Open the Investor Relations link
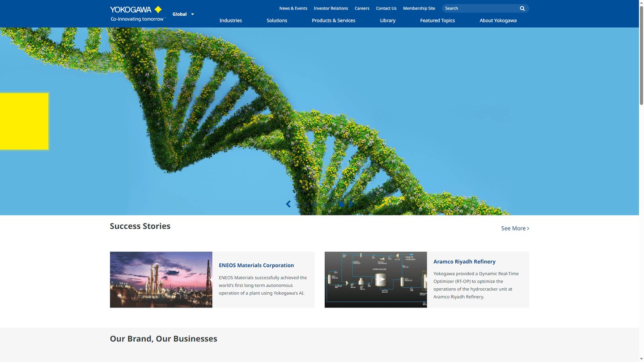Viewport: 644px width, 362px height. pos(331,8)
